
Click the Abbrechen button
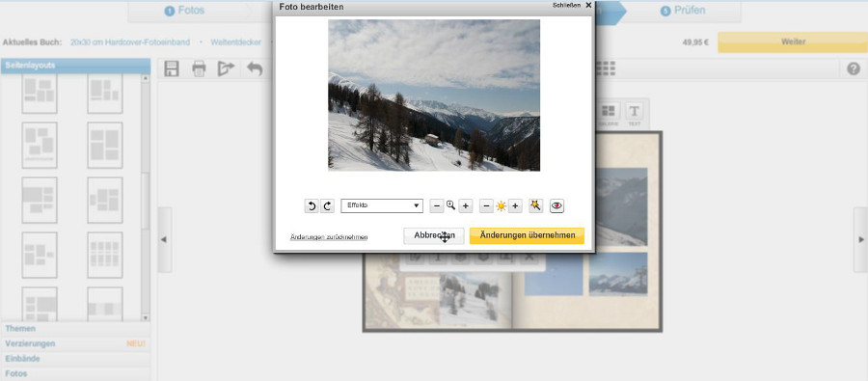[434, 235]
